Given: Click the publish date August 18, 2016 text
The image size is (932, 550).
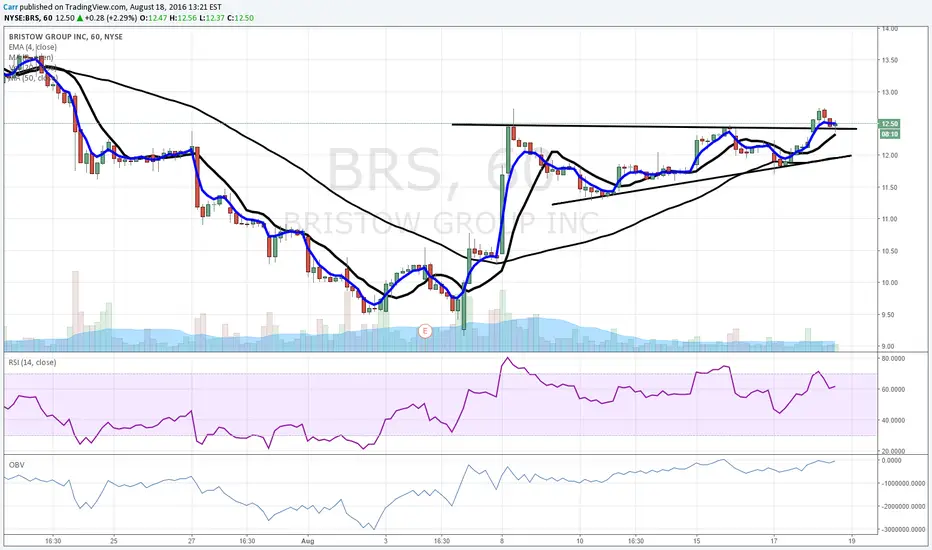Looking at the screenshot, I should click(157, 7).
